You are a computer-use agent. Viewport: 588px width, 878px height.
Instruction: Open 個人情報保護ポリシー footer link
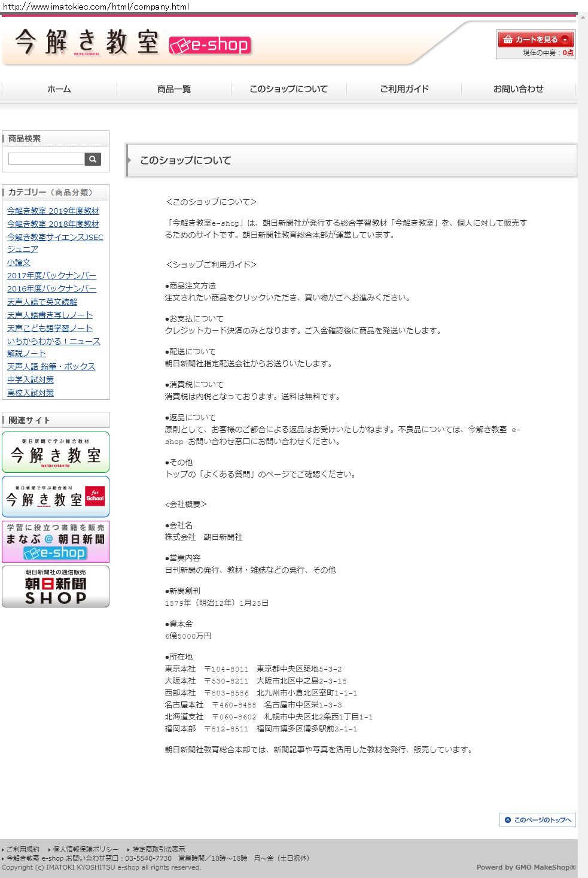tap(86, 849)
